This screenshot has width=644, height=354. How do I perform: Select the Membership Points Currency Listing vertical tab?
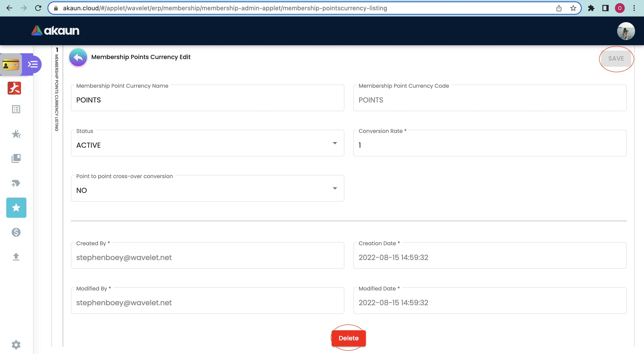pyautogui.click(x=57, y=90)
